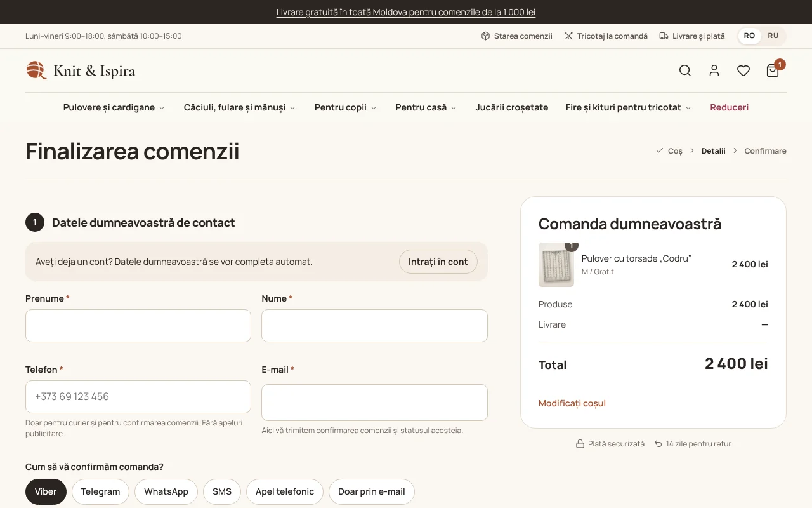
Task: Open the shopping bag cart icon
Action: point(773,70)
